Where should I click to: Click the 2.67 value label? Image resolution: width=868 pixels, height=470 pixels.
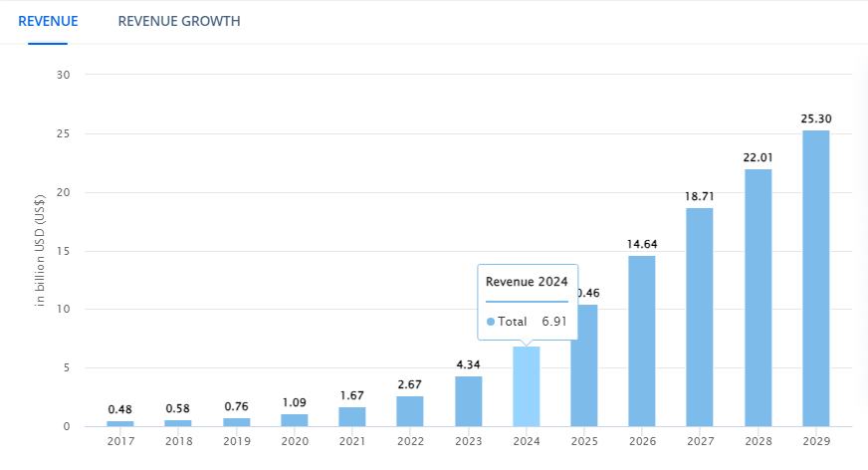(410, 384)
